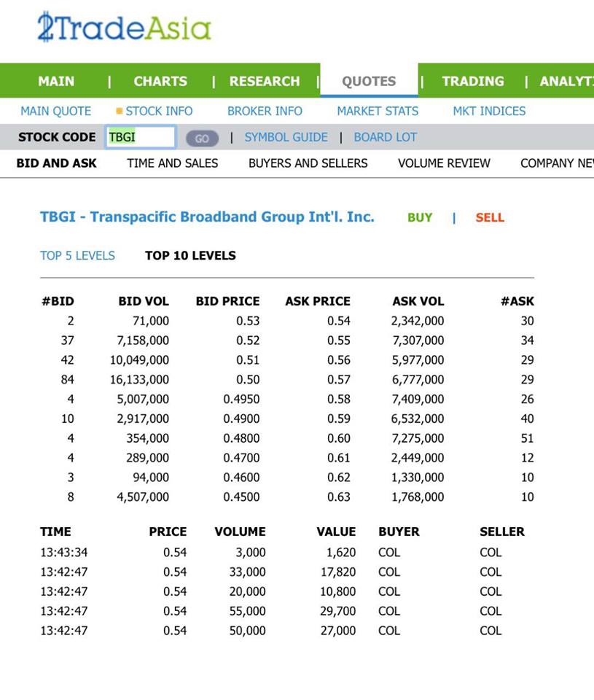
Task: Click ask price 0.55
Action: click(339, 341)
